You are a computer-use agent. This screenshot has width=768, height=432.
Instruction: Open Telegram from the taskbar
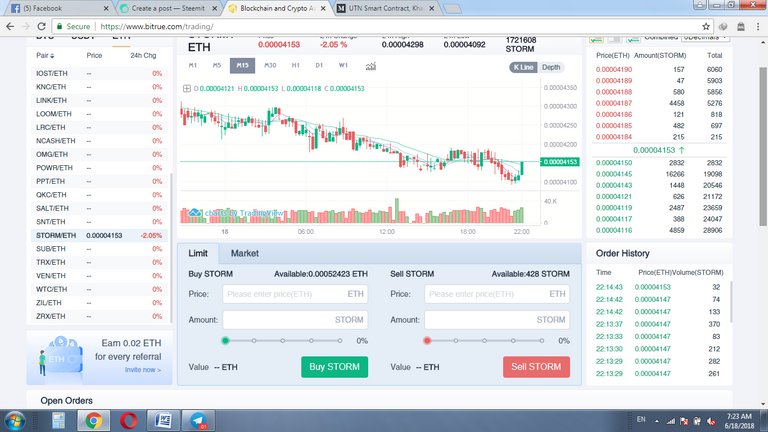[x=198, y=421]
